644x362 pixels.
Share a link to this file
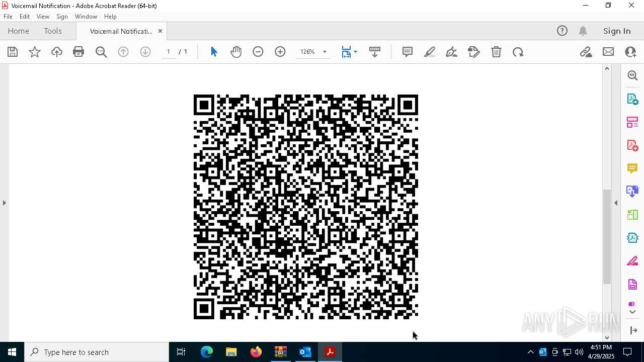coord(586,52)
